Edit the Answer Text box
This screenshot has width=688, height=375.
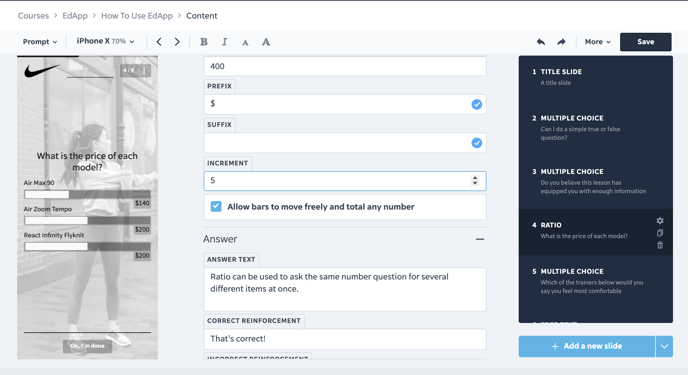click(x=345, y=289)
